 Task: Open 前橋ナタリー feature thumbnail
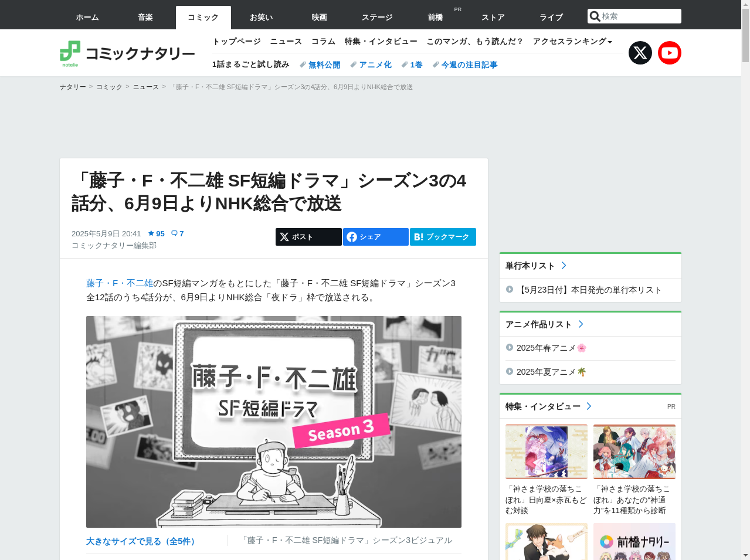point(634,541)
